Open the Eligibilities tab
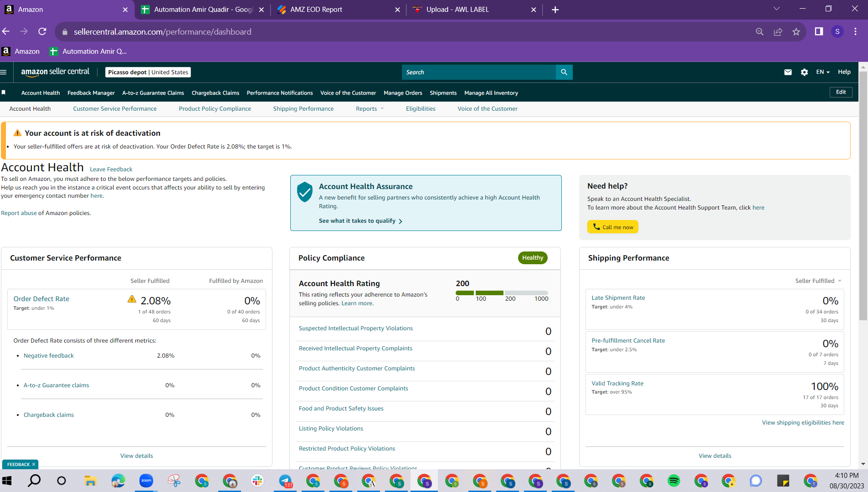The height and width of the screenshot is (492, 868). [x=421, y=108]
